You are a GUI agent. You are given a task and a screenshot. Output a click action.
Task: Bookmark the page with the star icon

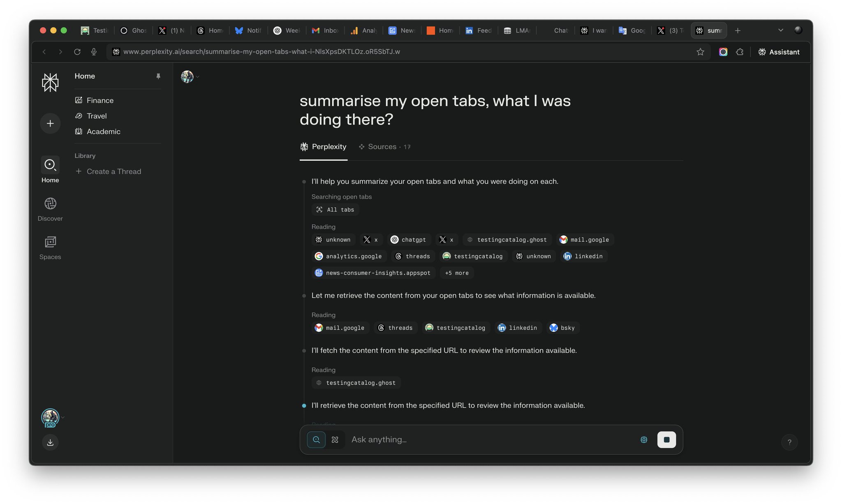click(700, 52)
